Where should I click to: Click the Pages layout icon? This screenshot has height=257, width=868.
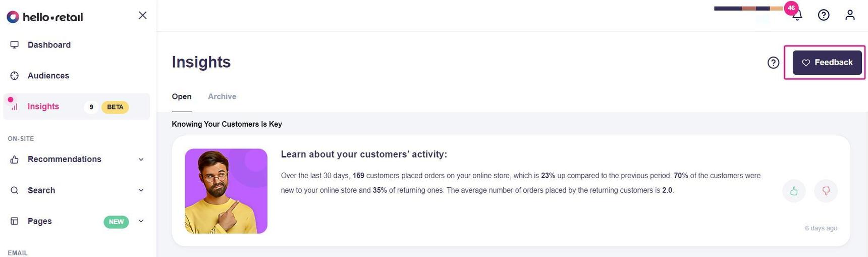click(15, 221)
